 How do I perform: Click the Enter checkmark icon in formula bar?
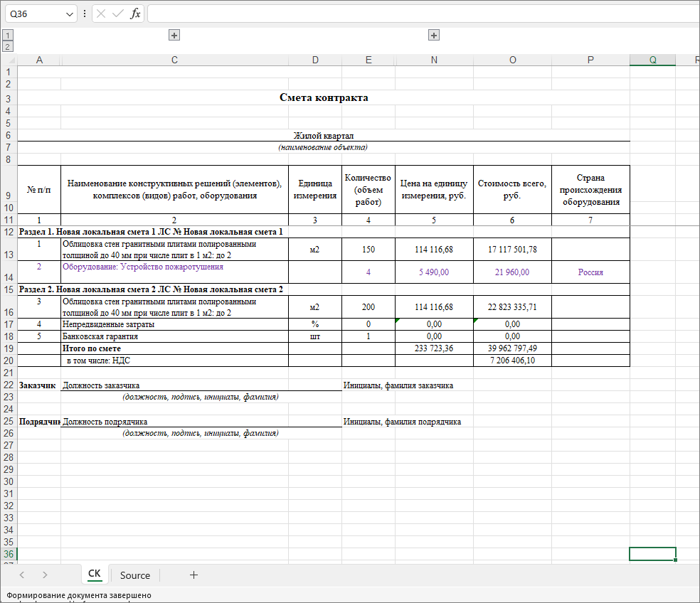pyautogui.click(x=118, y=14)
